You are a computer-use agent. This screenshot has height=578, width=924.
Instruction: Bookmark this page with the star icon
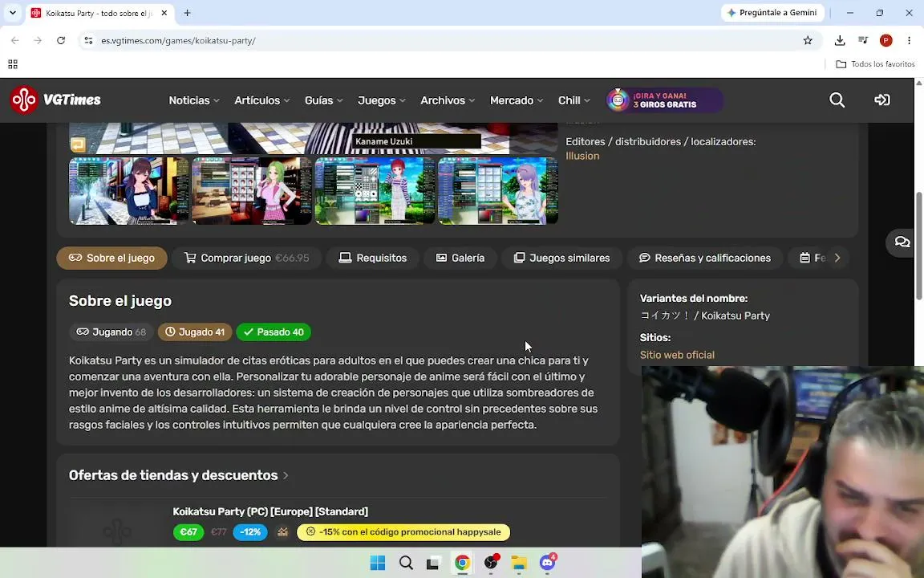(x=808, y=40)
